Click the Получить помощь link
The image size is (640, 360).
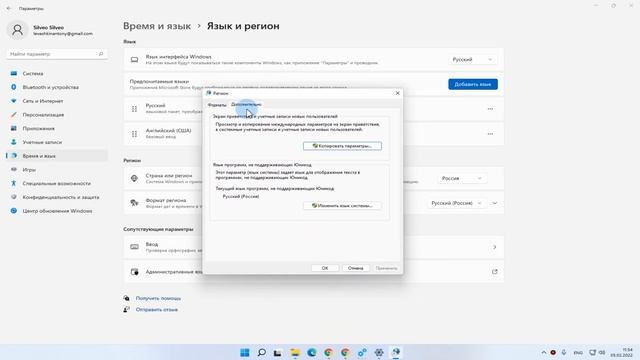click(x=158, y=298)
